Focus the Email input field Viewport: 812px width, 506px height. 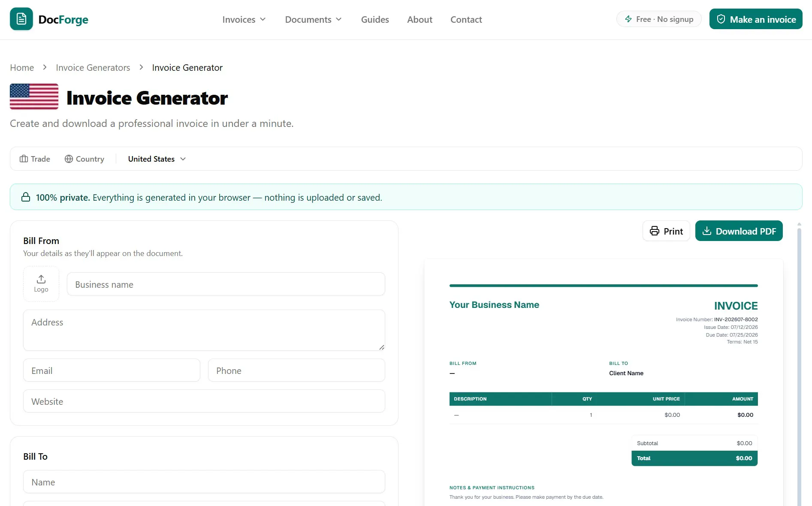[x=112, y=370]
